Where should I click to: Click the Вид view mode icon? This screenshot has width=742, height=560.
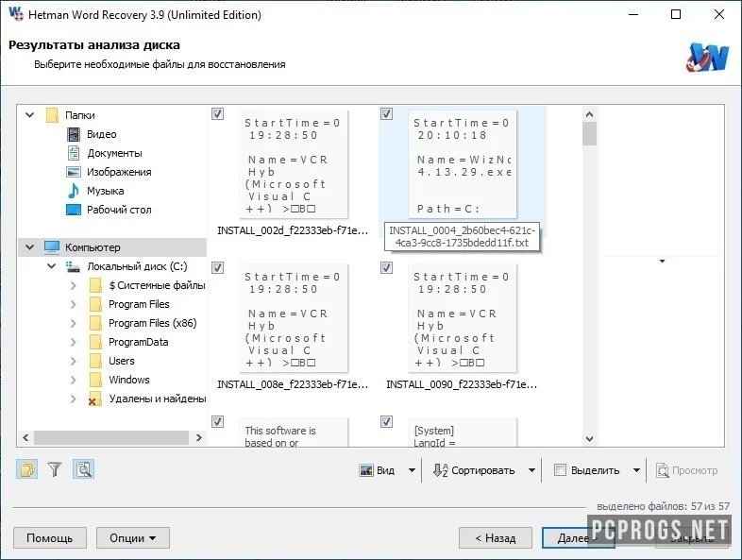click(366, 470)
